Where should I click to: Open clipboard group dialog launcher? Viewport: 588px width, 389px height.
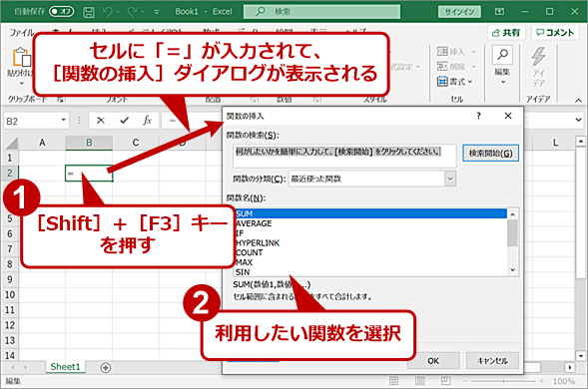(x=60, y=100)
